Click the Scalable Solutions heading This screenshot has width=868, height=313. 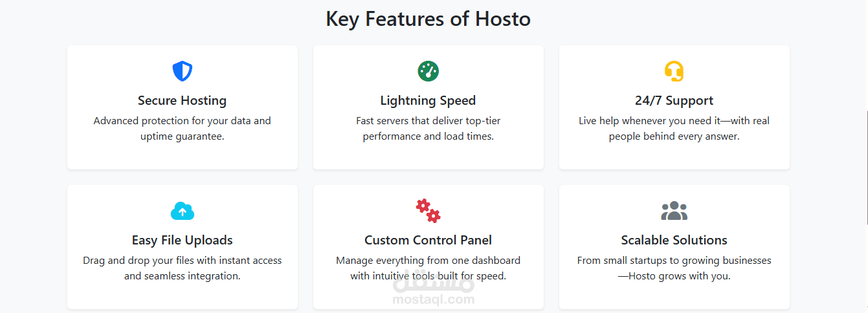point(674,240)
